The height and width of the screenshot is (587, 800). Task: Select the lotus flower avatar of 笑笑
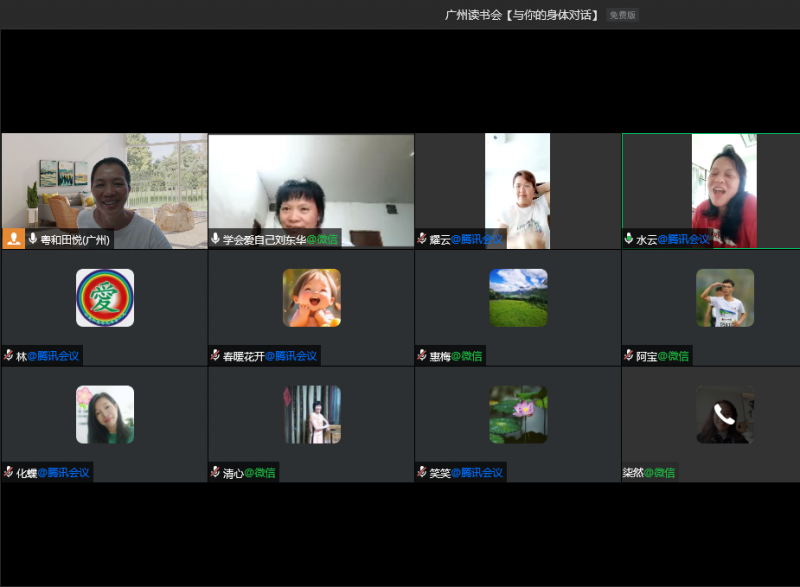pos(518,415)
